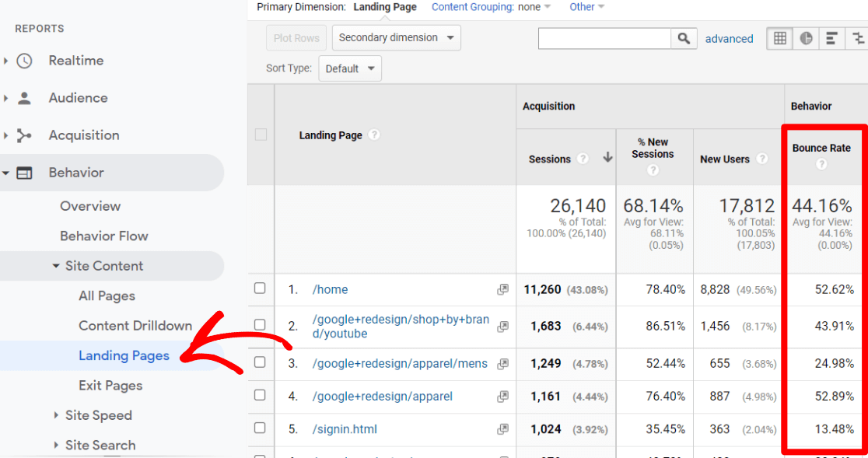Click the Behavior layout icon
This screenshot has width=868, height=458.
(x=24, y=173)
